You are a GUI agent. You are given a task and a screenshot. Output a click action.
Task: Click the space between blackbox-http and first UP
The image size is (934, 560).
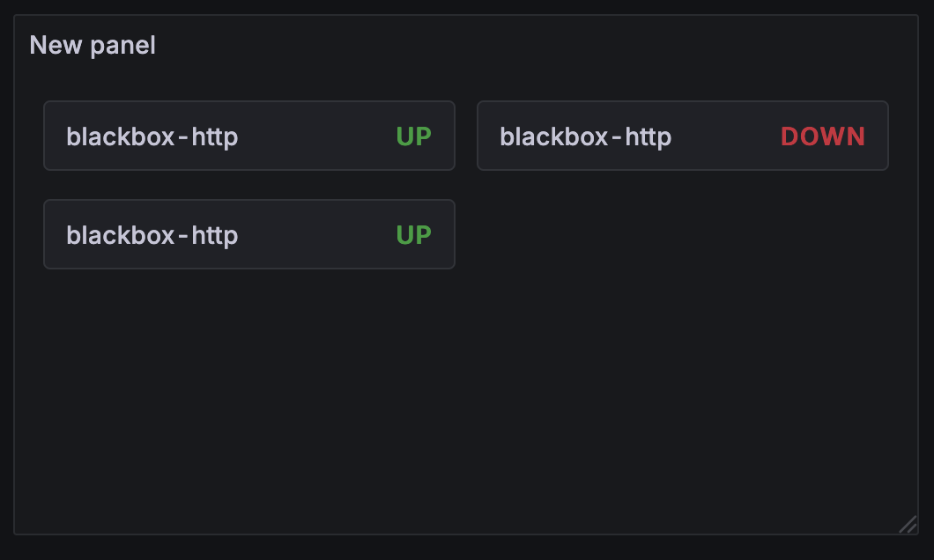coord(317,136)
